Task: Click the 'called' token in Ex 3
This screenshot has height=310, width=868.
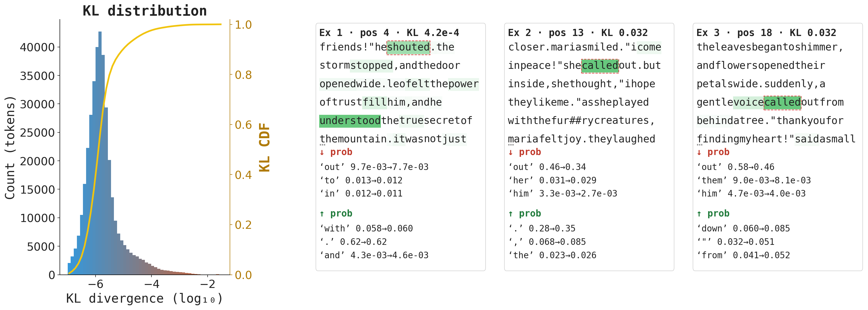Action: 782,102
